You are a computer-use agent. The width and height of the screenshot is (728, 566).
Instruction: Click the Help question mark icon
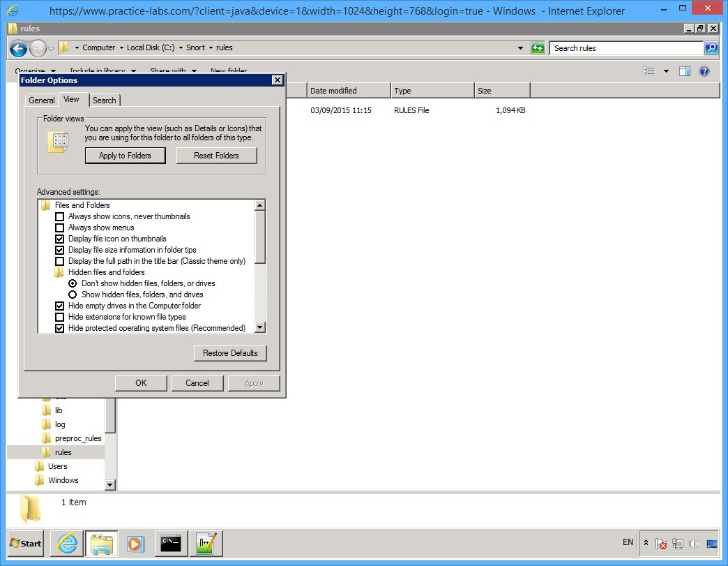(x=704, y=70)
